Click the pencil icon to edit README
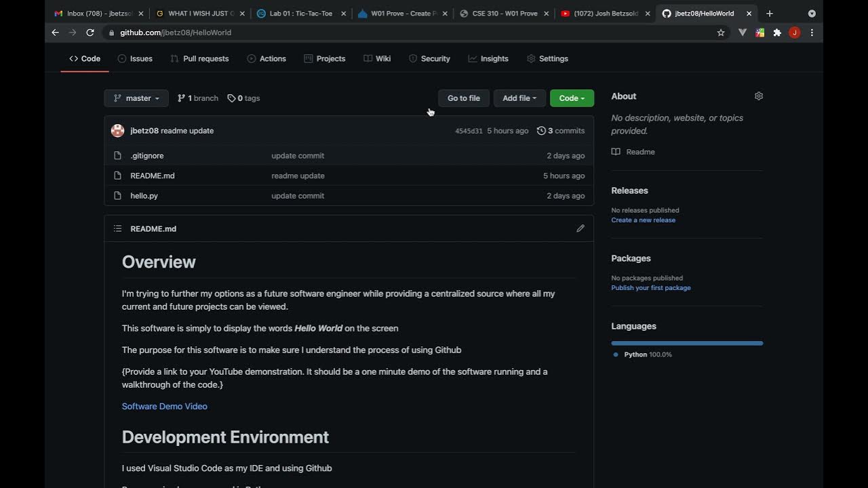This screenshot has height=488, width=868. click(580, 228)
